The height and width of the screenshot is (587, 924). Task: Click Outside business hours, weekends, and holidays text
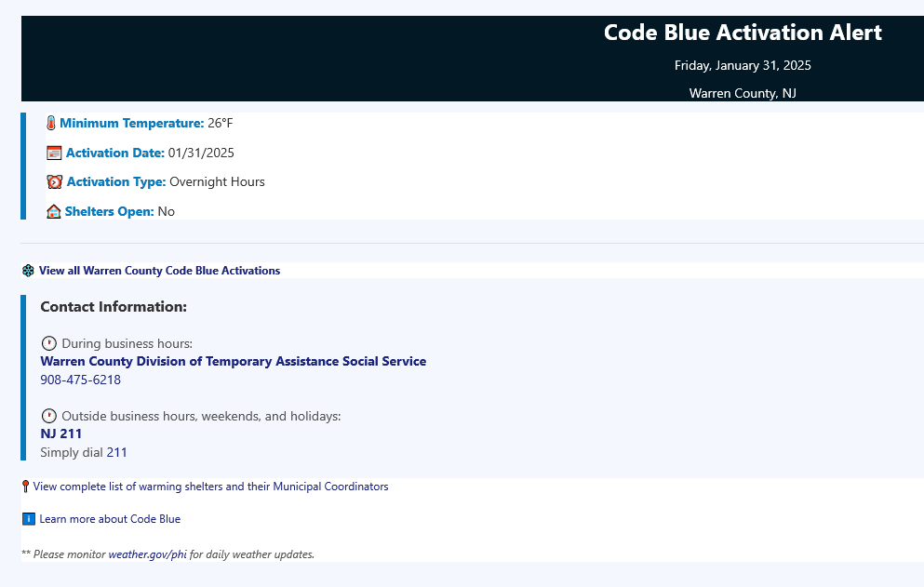pos(201,416)
